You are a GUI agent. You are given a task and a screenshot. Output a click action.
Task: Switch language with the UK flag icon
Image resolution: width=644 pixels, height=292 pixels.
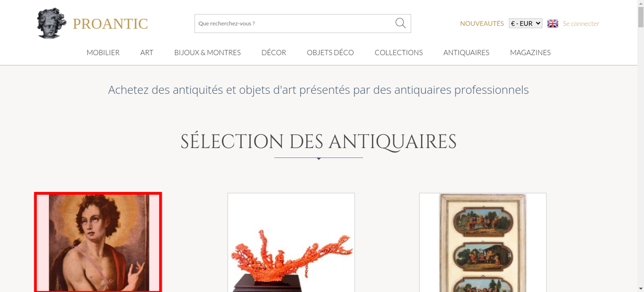click(553, 23)
